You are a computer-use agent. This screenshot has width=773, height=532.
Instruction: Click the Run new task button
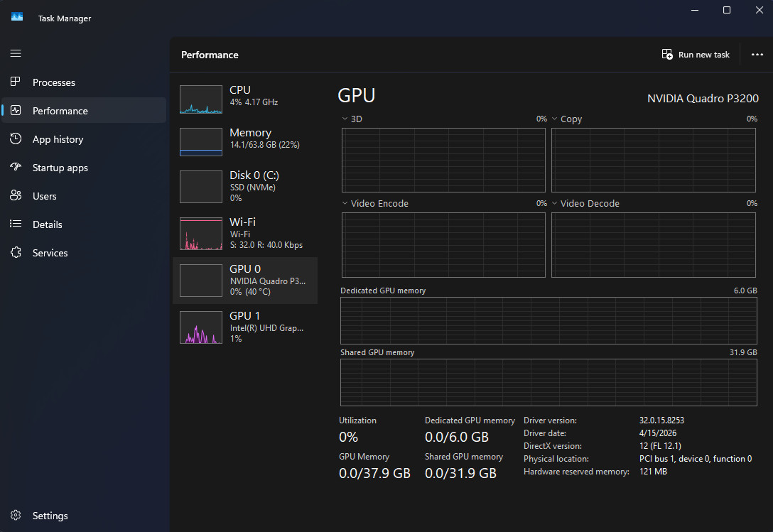696,55
